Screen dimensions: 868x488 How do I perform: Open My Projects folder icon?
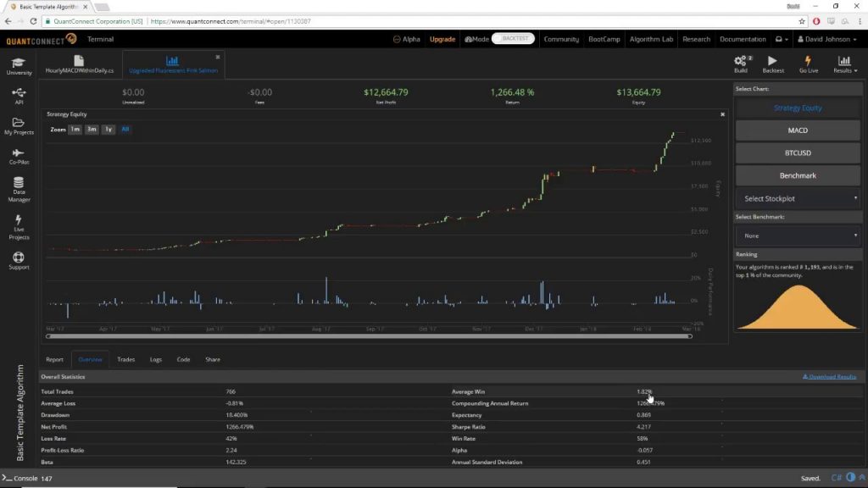(x=19, y=126)
